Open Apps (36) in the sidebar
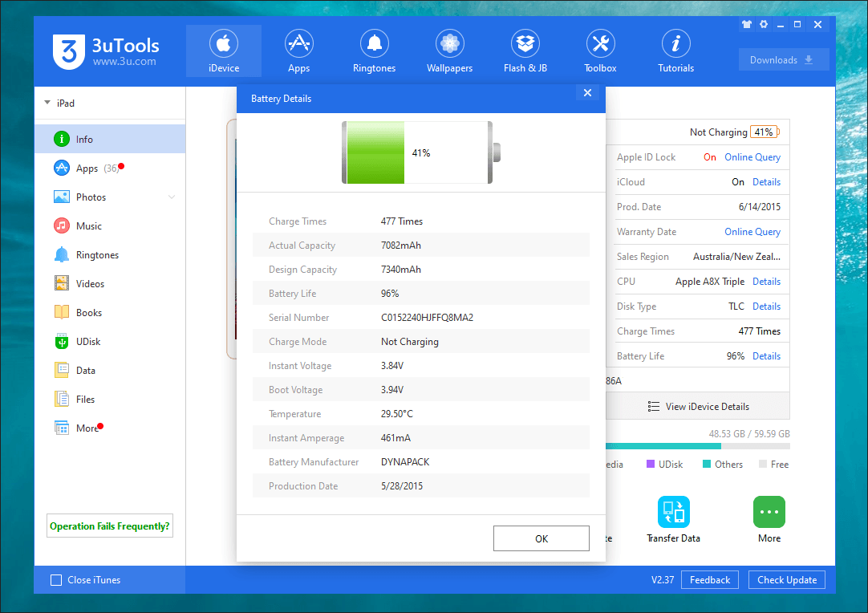This screenshot has width=868, height=613. tap(110, 168)
